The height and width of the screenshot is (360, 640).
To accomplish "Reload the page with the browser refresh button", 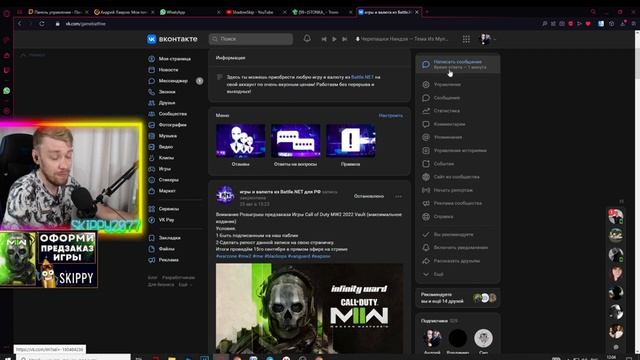I will tap(42, 24).
